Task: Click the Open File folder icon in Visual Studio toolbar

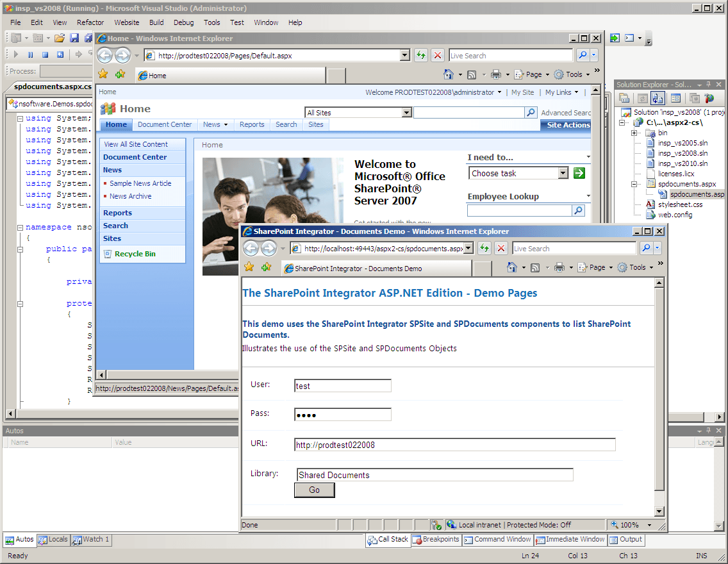Action: 60,38
